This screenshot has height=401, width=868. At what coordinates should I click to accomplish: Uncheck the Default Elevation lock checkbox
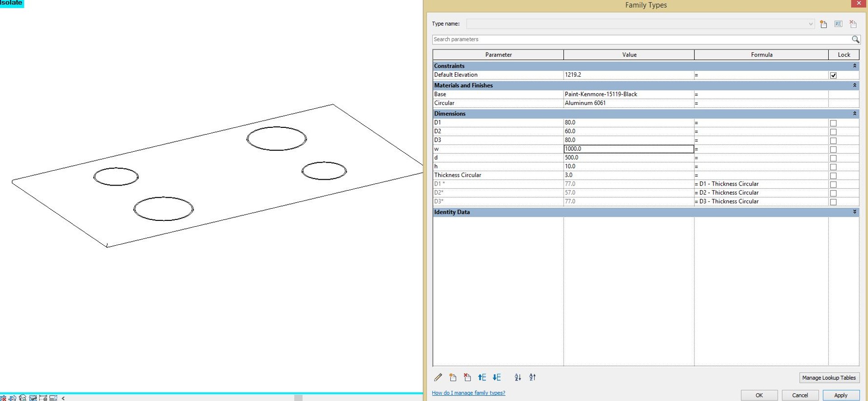[x=833, y=75]
